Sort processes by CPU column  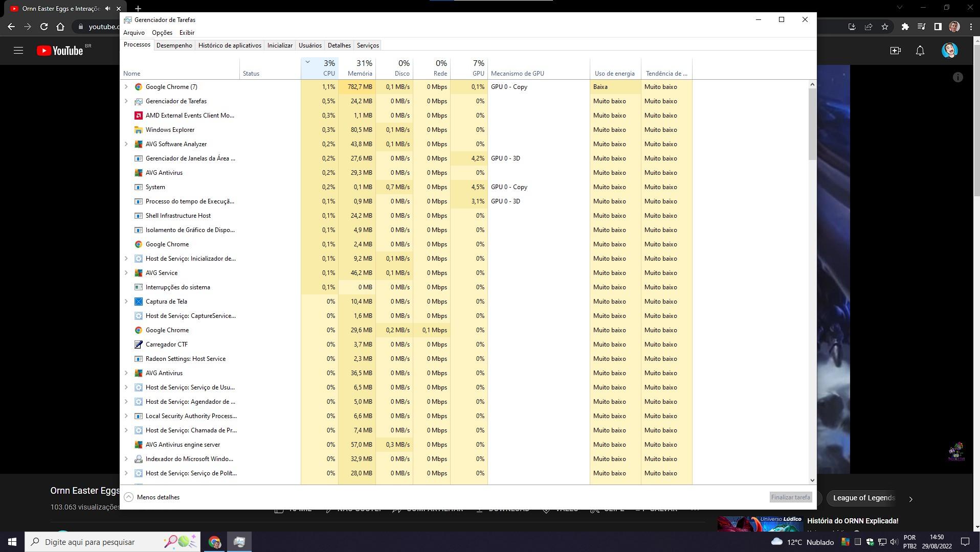(320, 68)
